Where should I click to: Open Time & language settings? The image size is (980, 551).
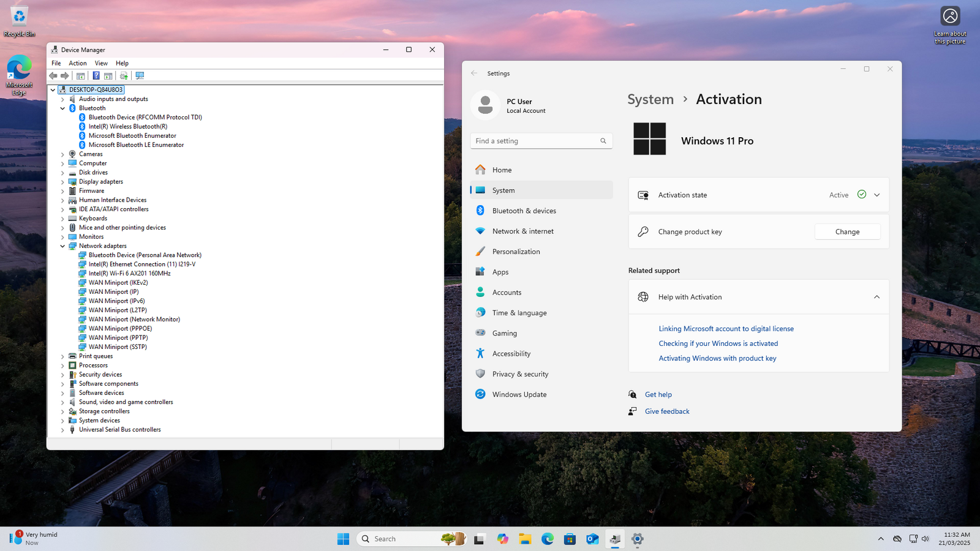(x=541, y=313)
